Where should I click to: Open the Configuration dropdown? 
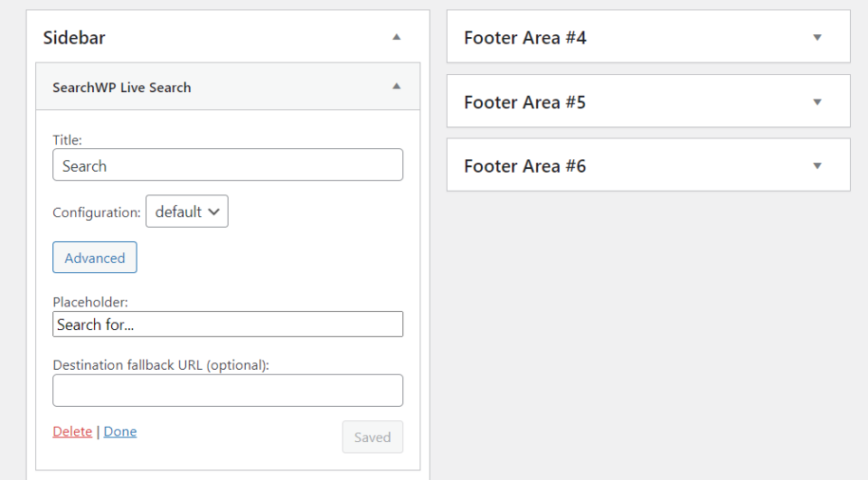click(187, 212)
